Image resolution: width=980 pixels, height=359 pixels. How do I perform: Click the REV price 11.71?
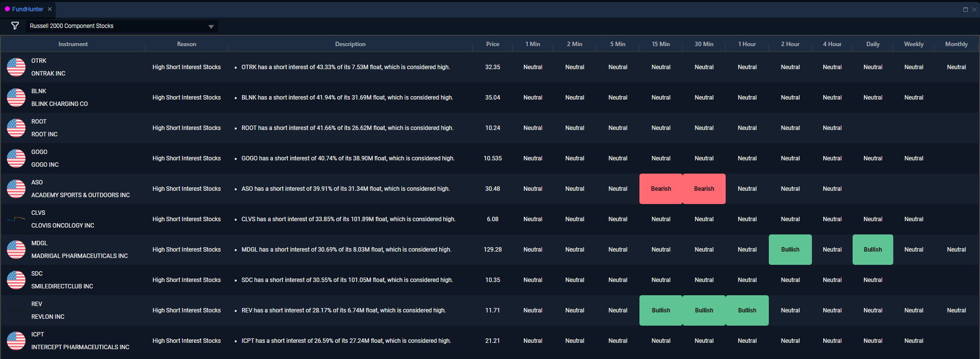click(492, 310)
